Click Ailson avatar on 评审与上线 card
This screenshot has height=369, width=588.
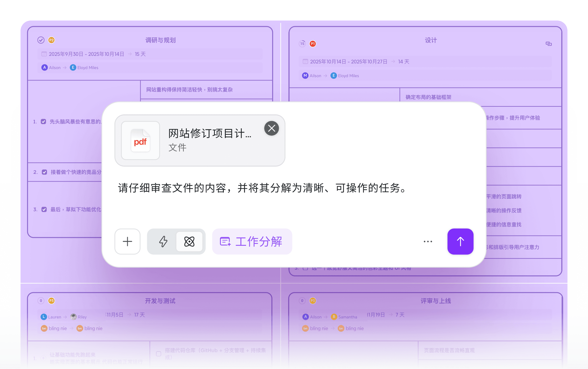306,317
